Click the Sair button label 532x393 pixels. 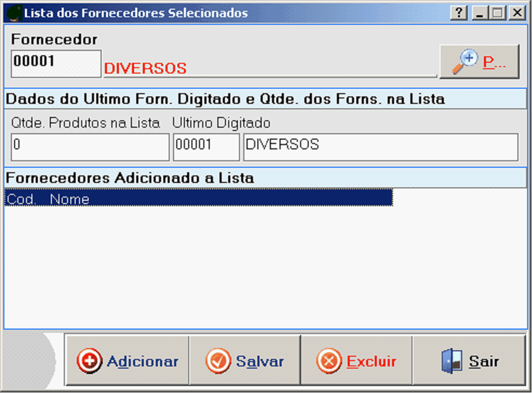pos(484,362)
